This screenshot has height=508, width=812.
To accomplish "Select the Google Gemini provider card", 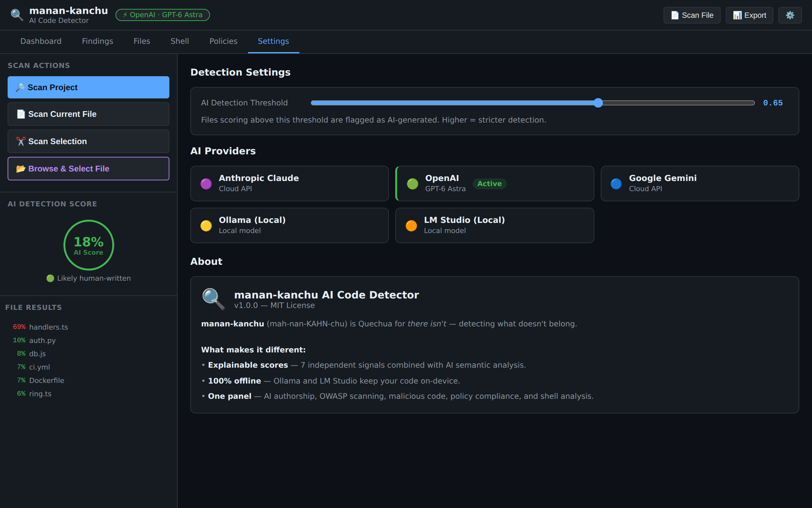I will pos(700,184).
